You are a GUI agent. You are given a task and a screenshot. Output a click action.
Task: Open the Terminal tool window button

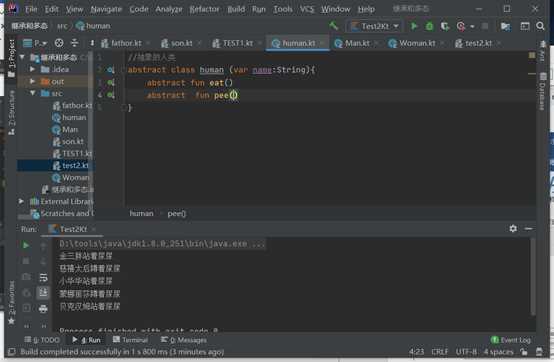pos(130,340)
